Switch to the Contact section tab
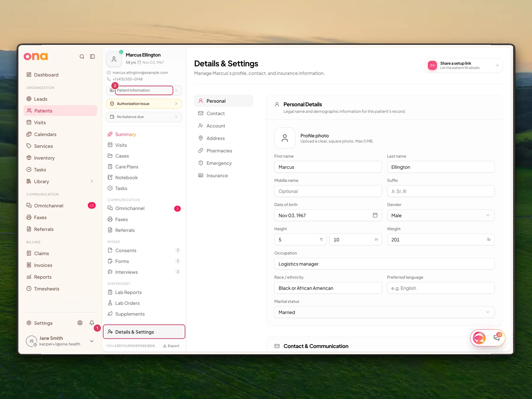The width and height of the screenshot is (532, 399). (x=224, y=114)
